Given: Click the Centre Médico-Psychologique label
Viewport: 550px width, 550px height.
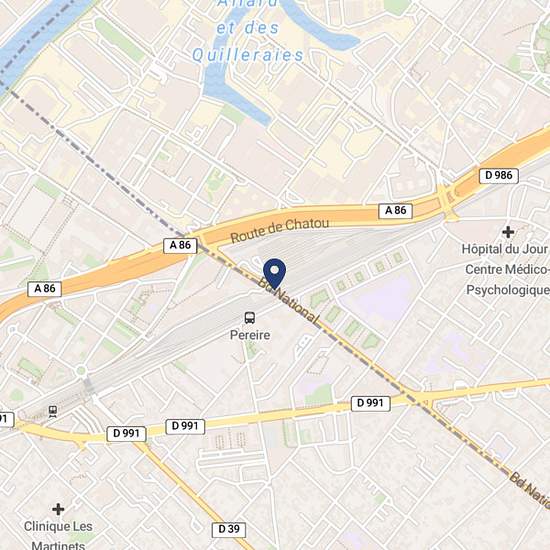Looking at the screenshot, I should [x=508, y=280].
